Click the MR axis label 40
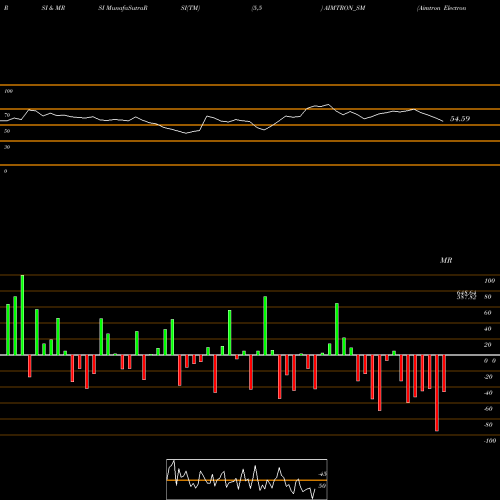The height and width of the screenshot is (500, 500). click(x=488, y=329)
